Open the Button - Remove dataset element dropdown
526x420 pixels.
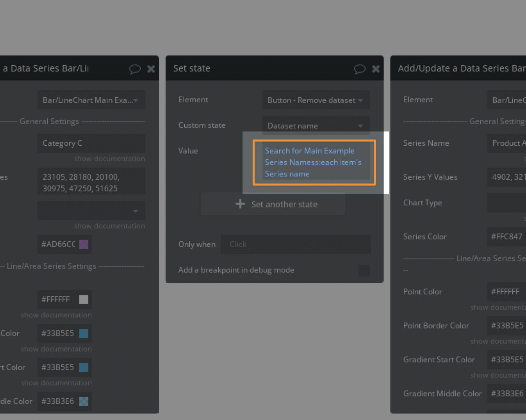tap(316, 100)
